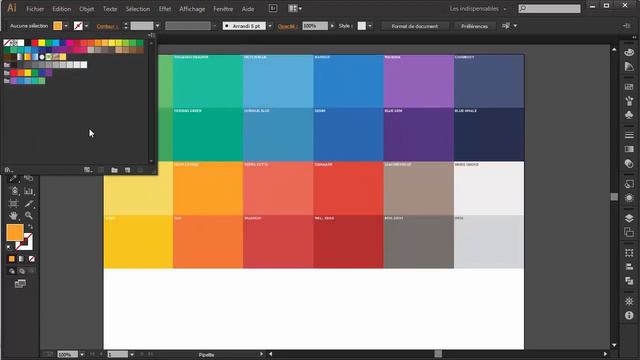Select the Slice tool
Screen dimensions: 640x360
[x=29, y=203]
